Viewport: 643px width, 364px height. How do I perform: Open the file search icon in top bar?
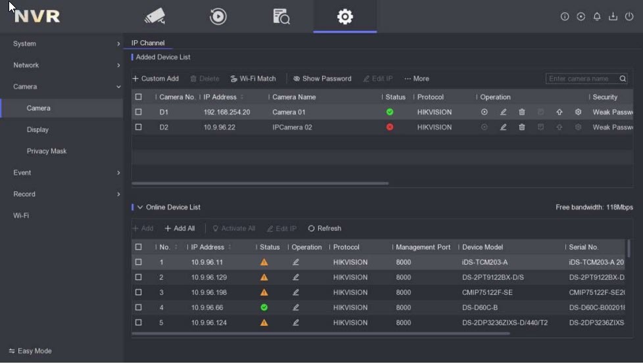tap(281, 16)
